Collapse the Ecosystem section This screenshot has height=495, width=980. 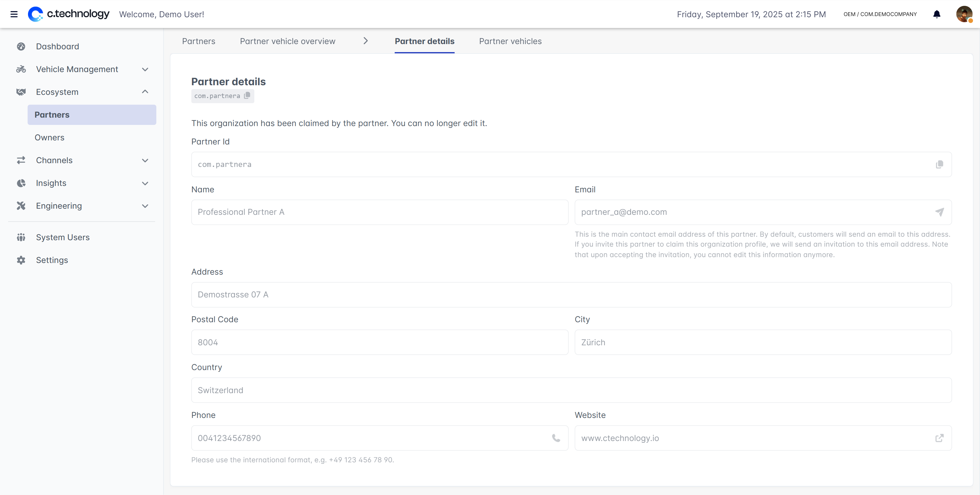click(145, 92)
